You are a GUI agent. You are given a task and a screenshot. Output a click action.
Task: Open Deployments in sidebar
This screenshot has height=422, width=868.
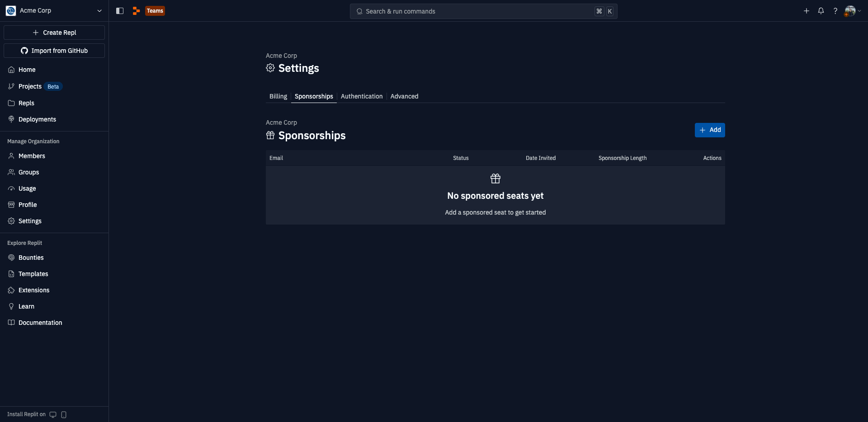[54, 119]
